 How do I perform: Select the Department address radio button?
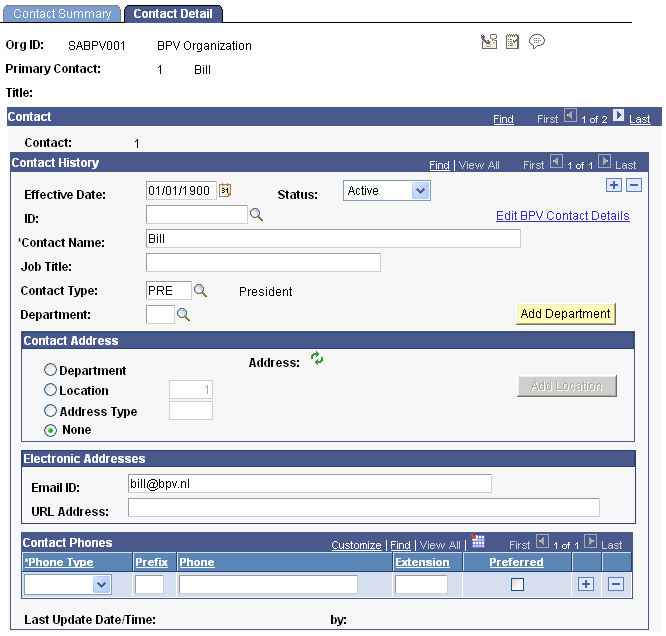50,370
